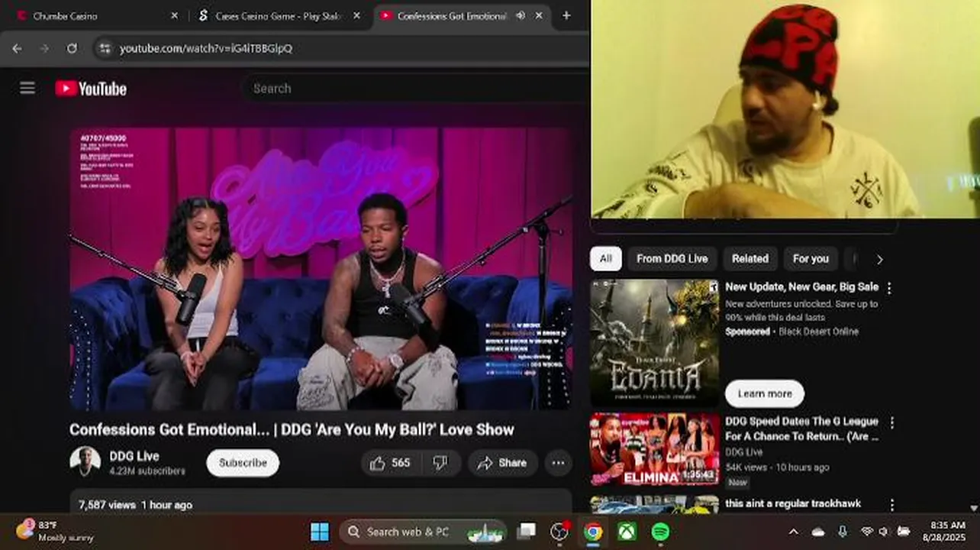Select the Confessions Got Emotional tab

pos(451,15)
